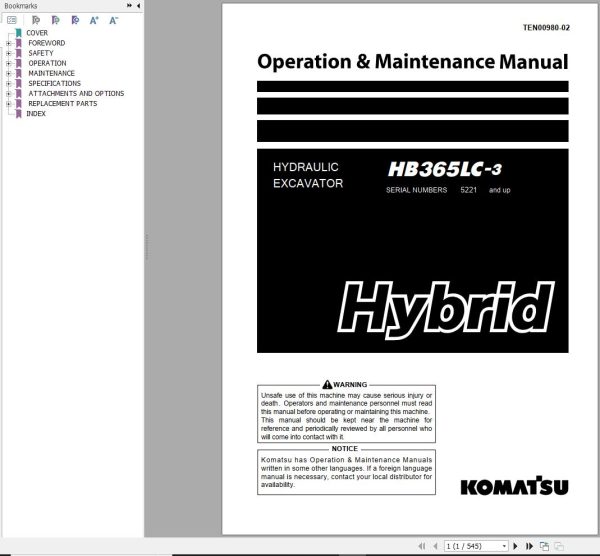
Task: Click the NOTICE heading on the page
Action: click(345, 448)
